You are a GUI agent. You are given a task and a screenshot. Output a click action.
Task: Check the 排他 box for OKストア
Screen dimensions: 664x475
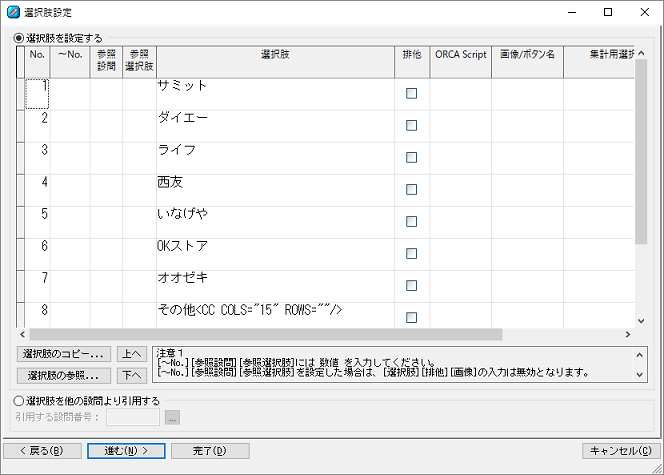pos(411,254)
